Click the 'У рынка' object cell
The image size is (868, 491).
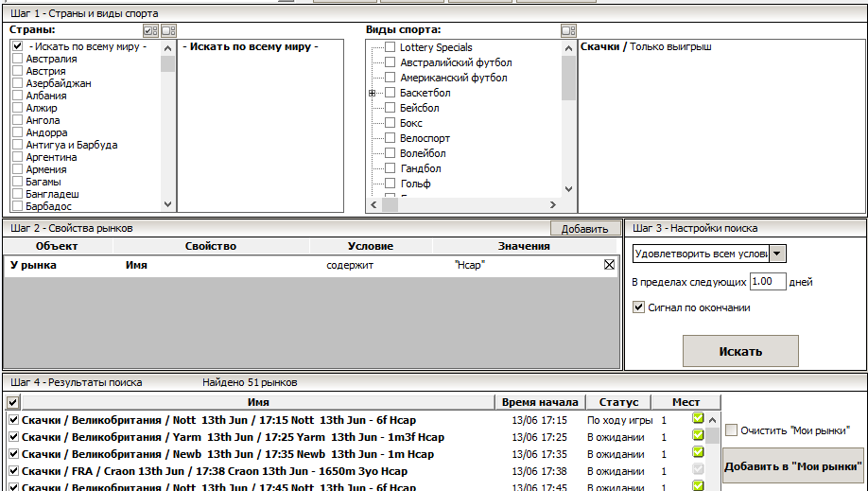tap(33, 266)
